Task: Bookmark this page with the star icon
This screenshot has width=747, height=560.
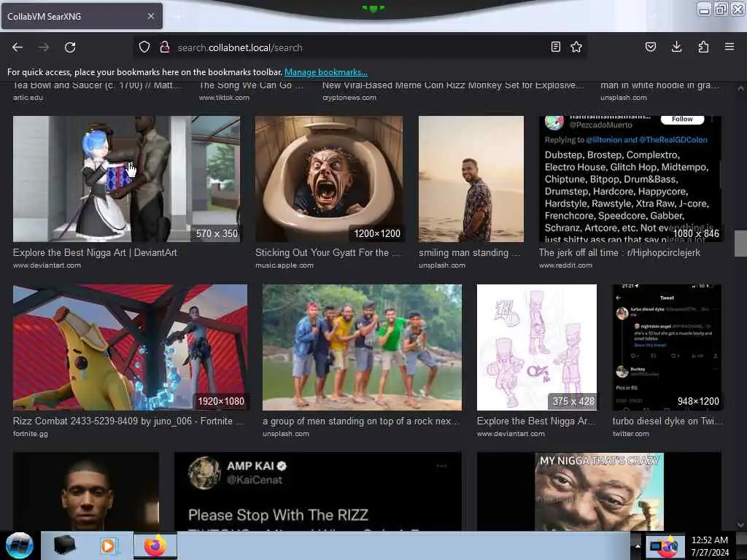Action: pos(576,47)
